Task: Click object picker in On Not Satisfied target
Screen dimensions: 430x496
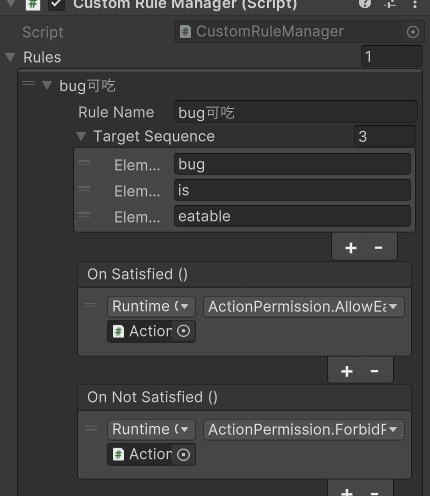Action: tap(183, 454)
